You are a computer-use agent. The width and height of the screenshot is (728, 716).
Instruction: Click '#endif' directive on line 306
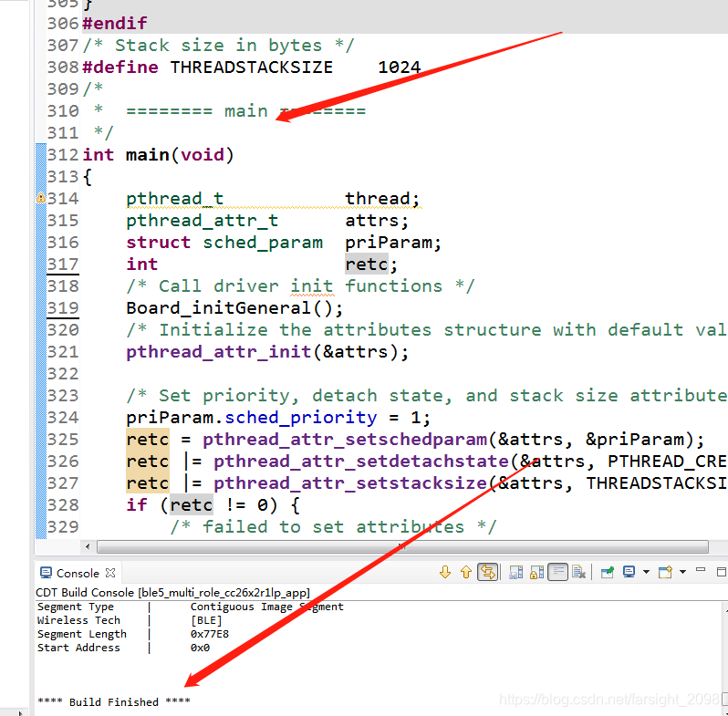click(115, 23)
